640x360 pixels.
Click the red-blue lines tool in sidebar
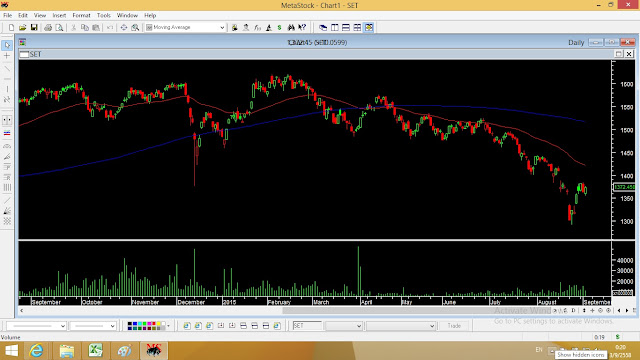click(x=7, y=133)
